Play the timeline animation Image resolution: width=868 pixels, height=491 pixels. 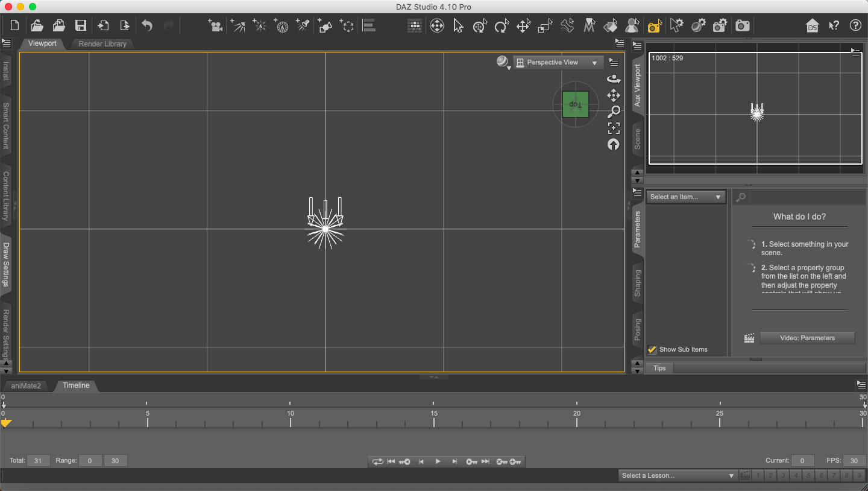pos(438,461)
